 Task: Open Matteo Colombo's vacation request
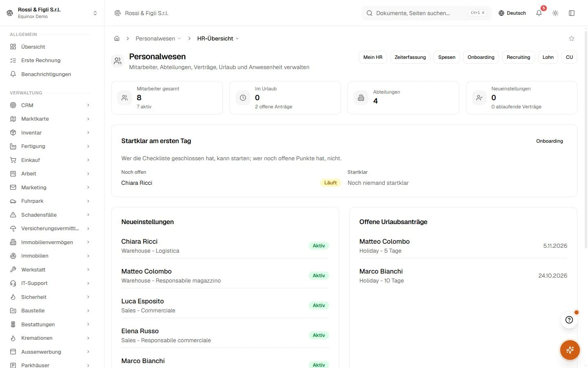pos(463,246)
